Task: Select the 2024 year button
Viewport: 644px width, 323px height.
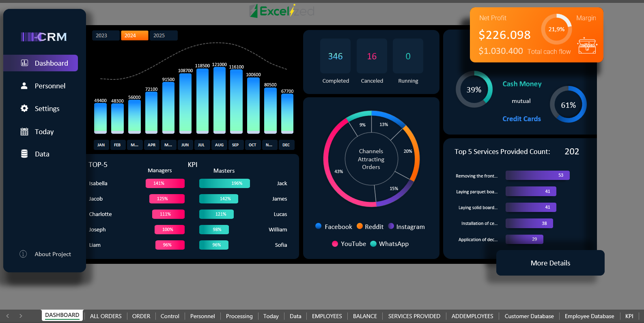Action: point(134,35)
